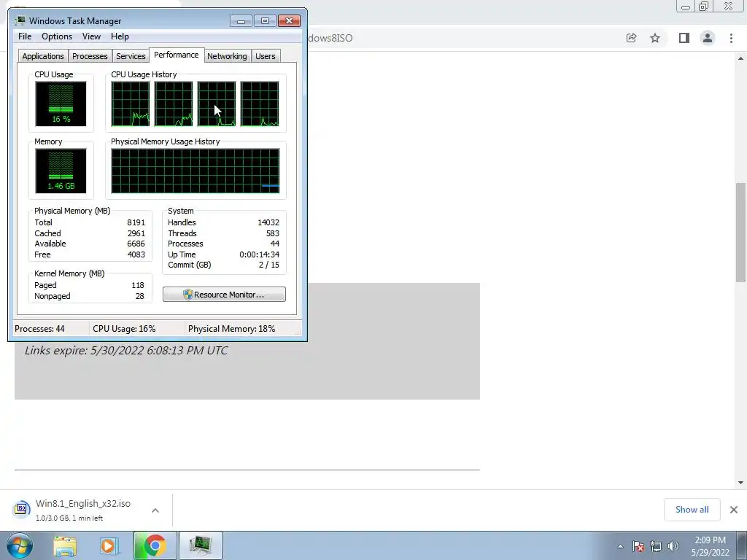Switch to the Processes tab
This screenshot has height=560, width=747.
click(x=90, y=56)
